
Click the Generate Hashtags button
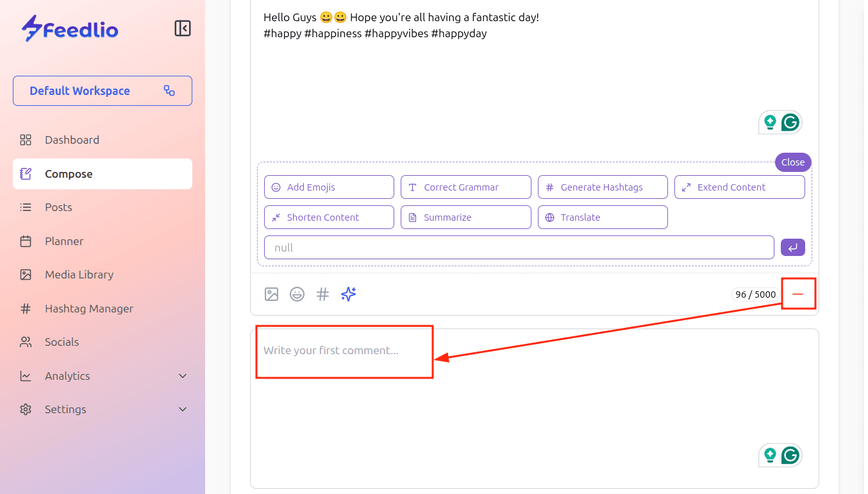(x=602, y=187)
